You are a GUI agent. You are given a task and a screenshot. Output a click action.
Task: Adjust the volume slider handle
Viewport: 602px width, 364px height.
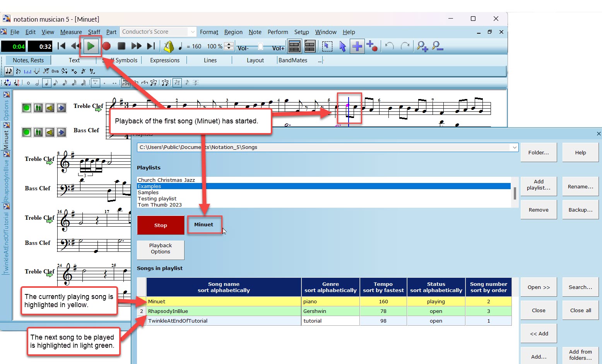(x=261, y=47)
